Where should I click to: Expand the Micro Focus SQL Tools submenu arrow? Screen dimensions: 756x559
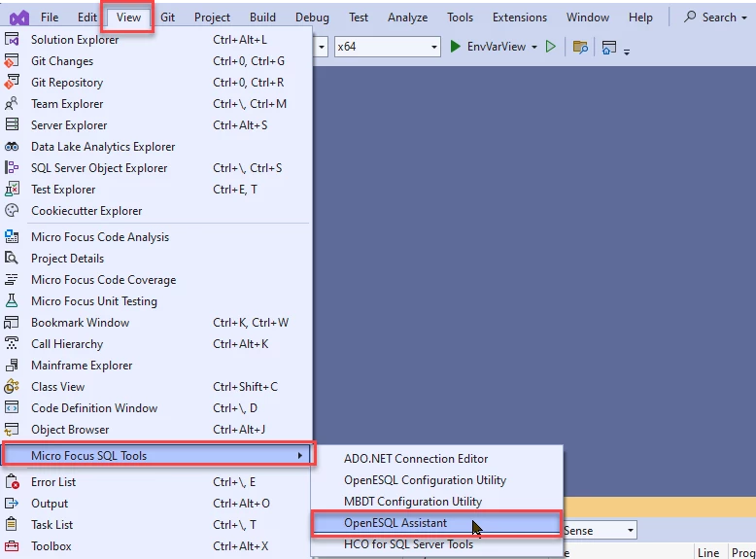click(x=300, y=455)
